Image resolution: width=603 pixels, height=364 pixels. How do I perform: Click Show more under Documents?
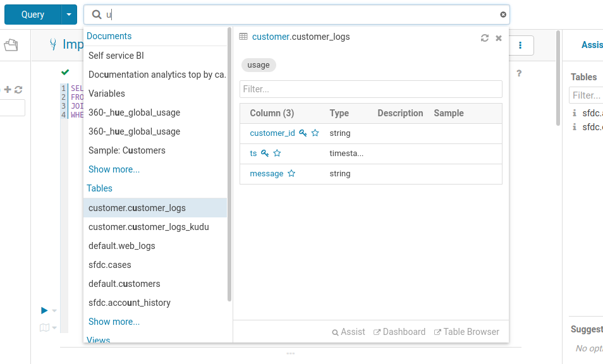[114, 169]
